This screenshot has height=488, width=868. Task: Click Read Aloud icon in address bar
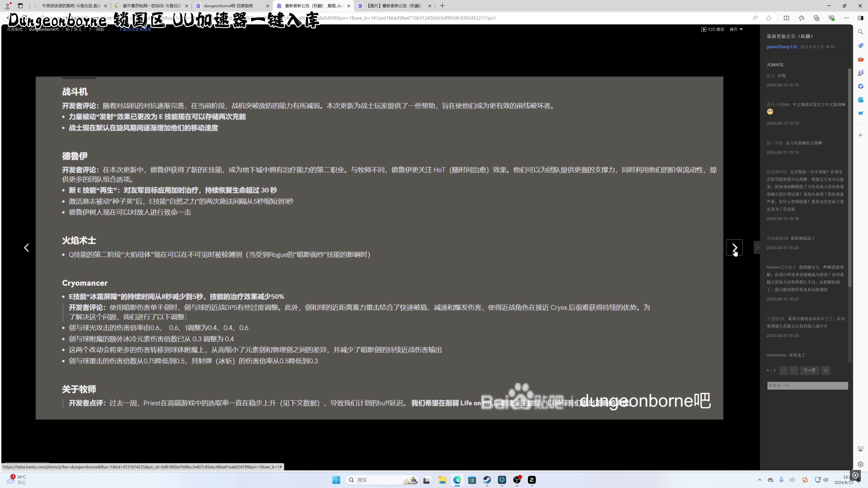tap(755, 18)
